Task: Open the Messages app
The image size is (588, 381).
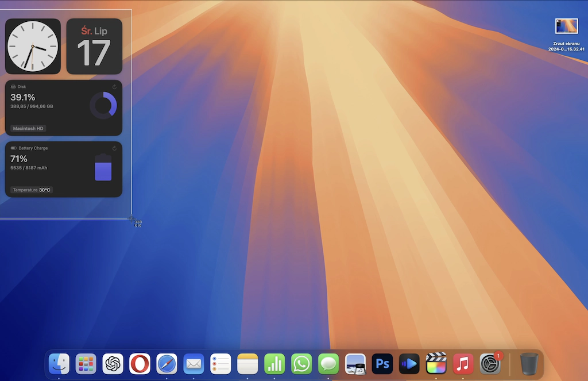Action: coord(328,364)
